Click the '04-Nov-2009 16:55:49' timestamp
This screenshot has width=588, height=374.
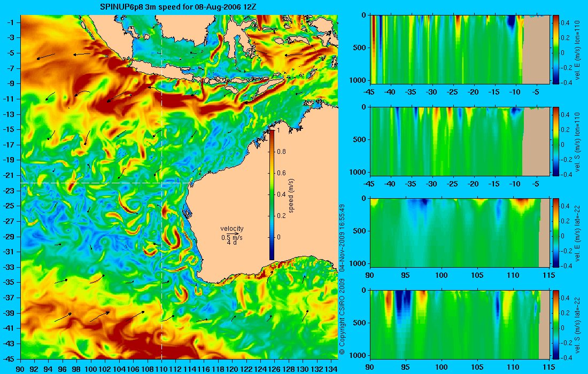342,238
